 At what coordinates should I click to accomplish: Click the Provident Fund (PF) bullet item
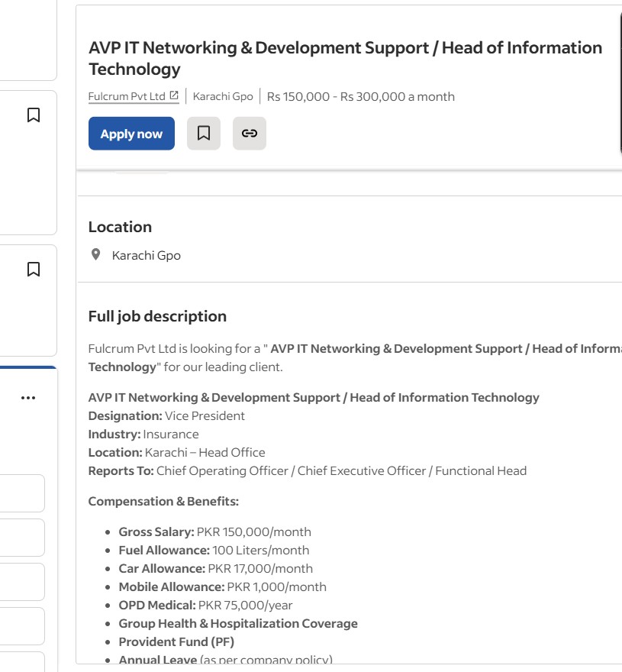(x=176, y=642)
